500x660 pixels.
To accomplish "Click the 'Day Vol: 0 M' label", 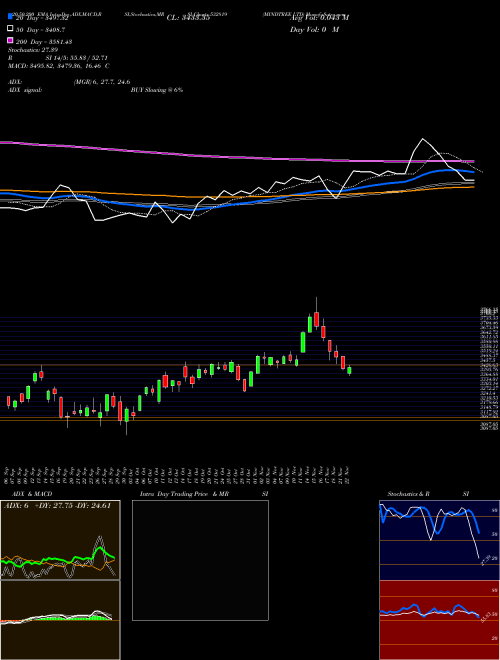I will pos(314,29).
